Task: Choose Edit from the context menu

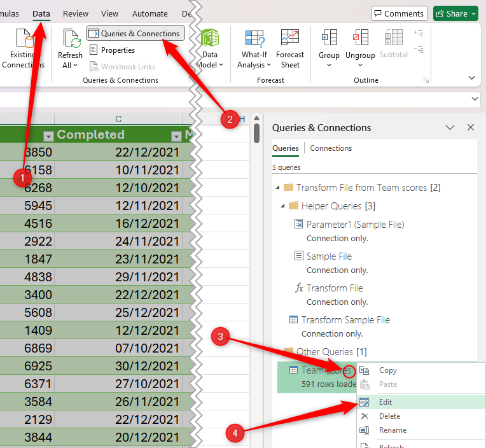Action: (x=385, y=402)
